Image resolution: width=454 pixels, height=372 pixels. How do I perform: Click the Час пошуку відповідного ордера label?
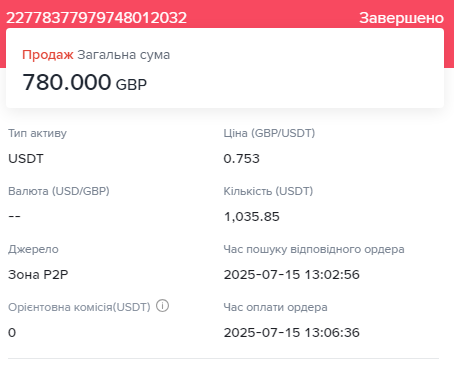click(x=314, y=249)
